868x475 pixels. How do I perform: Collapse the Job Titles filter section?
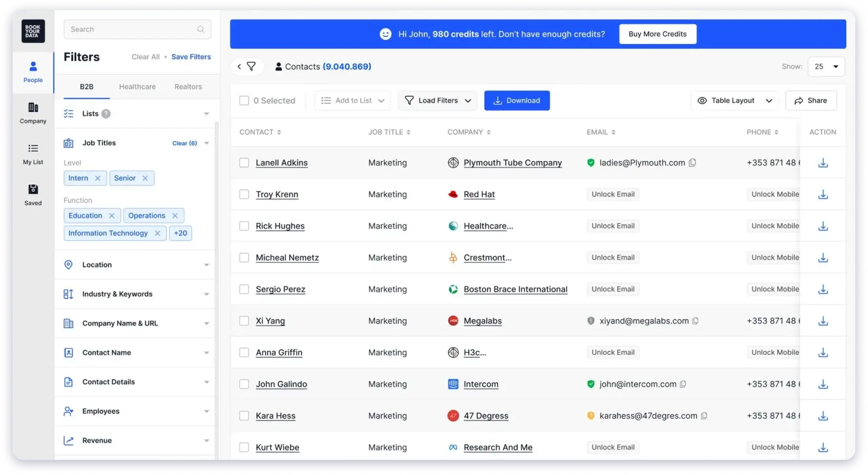[x=206, y=143]
